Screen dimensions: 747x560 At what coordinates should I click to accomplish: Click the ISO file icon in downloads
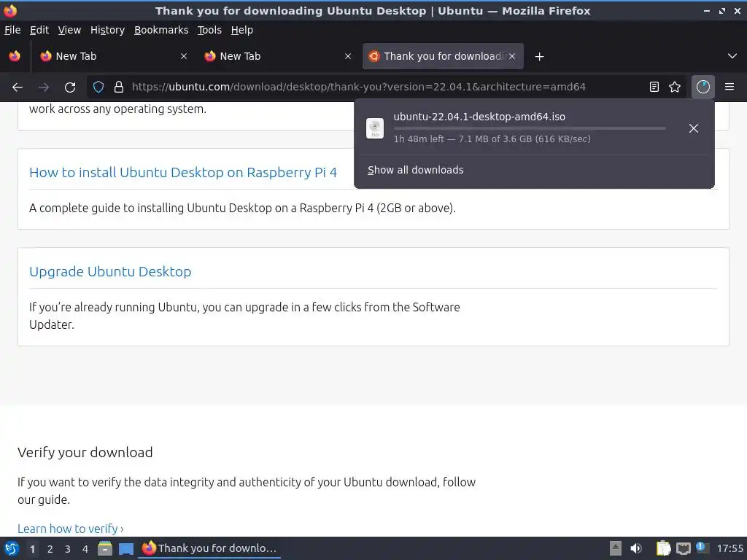[375, 128]
